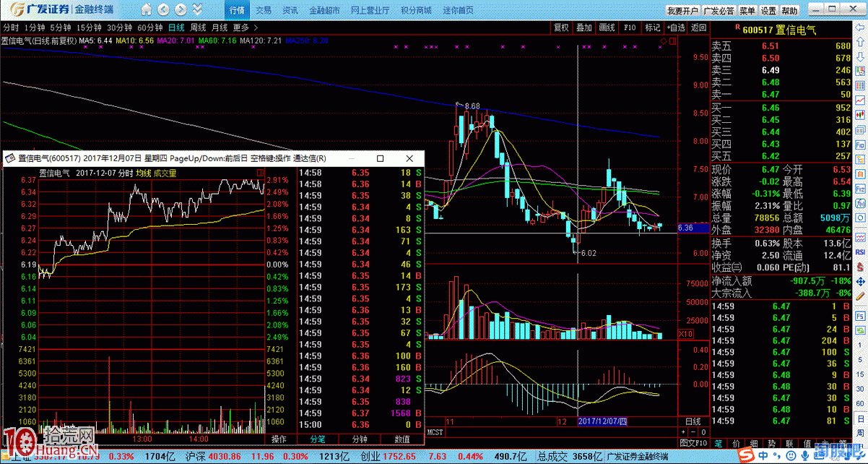Screen dimensions: 868x464
Task: Click the 标记 toolbar button
Action: tap(653, 27)
